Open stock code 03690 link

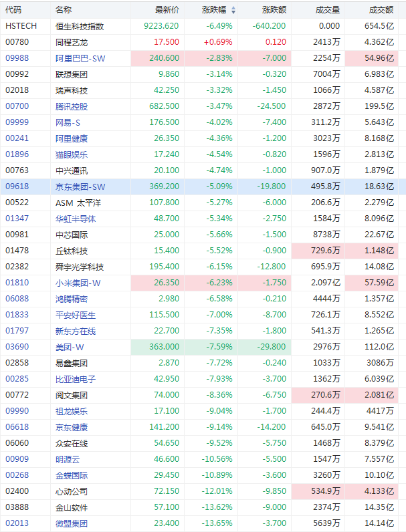point(17,347)
